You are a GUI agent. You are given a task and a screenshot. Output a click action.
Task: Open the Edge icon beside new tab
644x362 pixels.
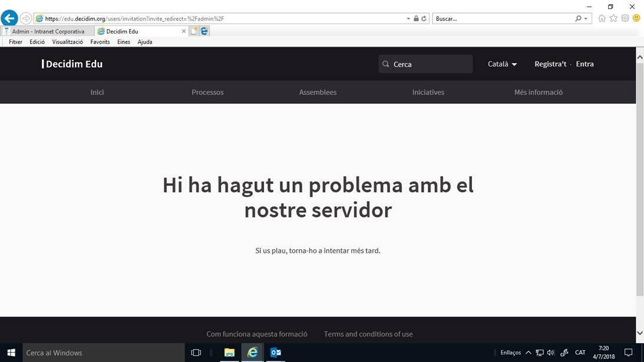coord(204,31)
